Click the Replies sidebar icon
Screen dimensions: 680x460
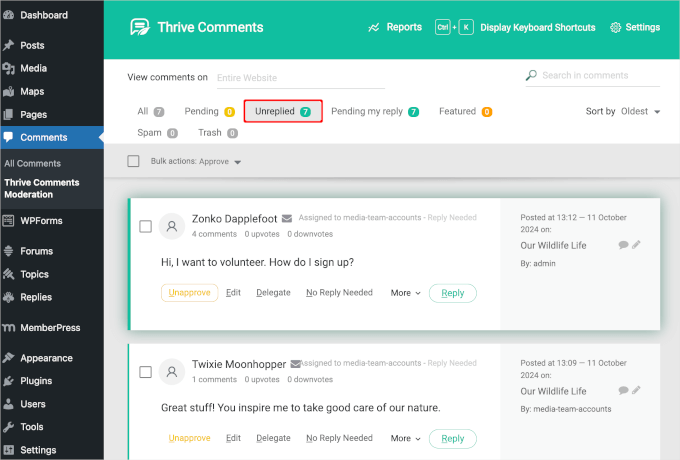click(8, 297)
